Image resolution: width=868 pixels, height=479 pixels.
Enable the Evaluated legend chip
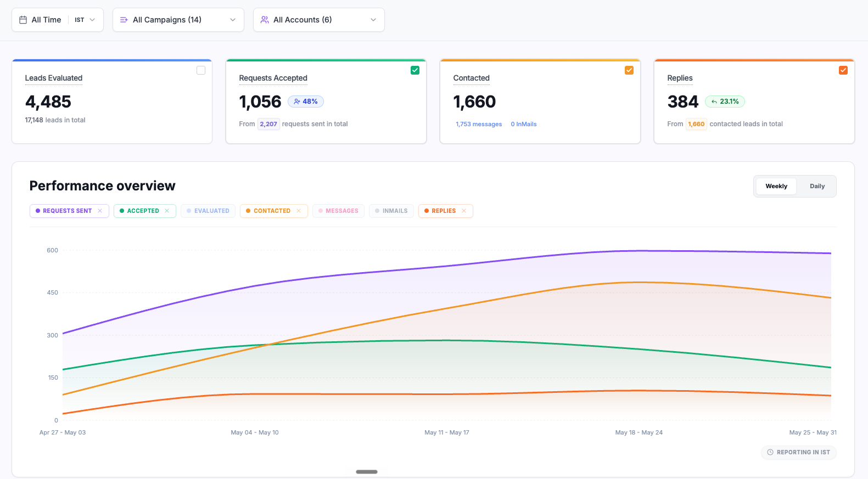[x=208, y=211]
